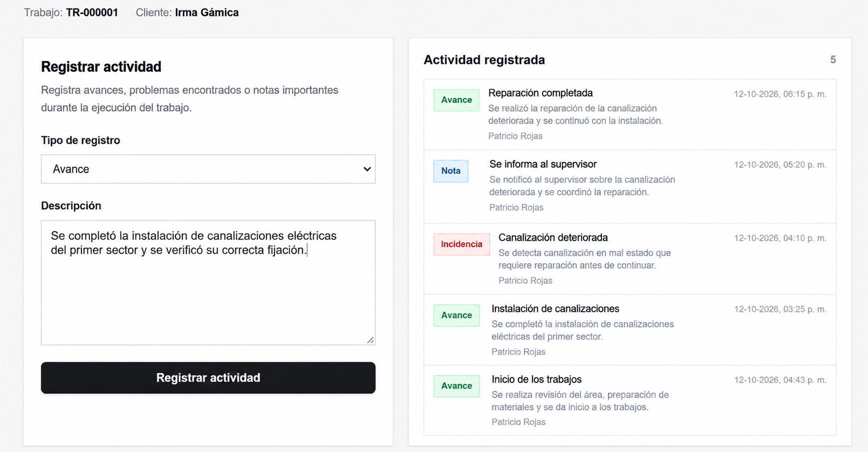The image size is (868, 452).
Task: Select the 'Instalación de canalizaciones' title
Action: coord(555,309)
